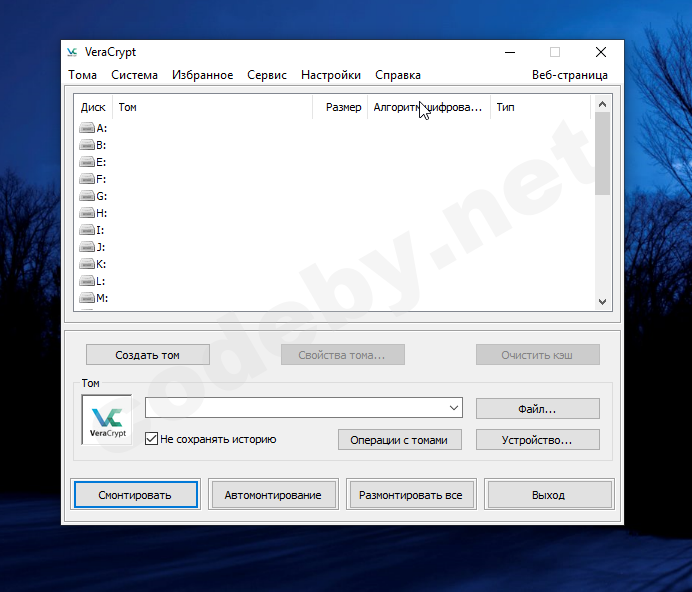Open the Сервис menu
The width and height of the screenshot is (692, 592).
click(267, 75)
